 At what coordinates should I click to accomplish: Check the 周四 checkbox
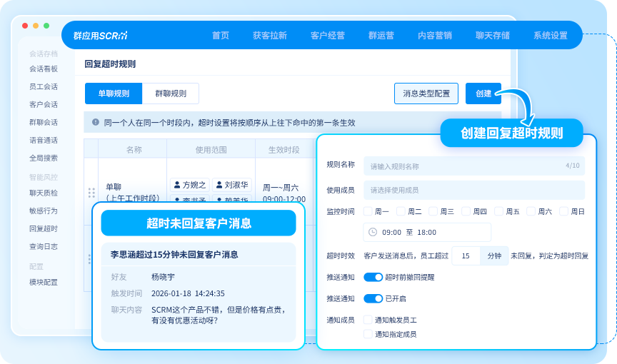pos(466,211)
